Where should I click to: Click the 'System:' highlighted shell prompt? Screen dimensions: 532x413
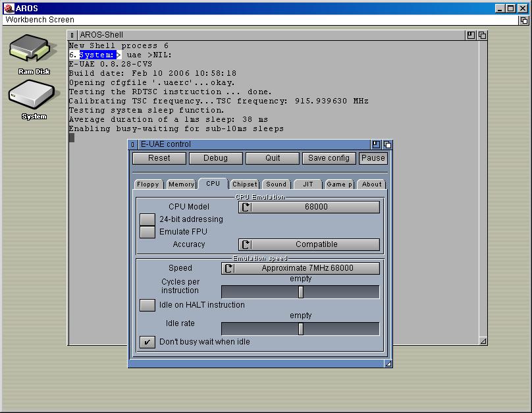pyautogui.click(x=97, y=55)
